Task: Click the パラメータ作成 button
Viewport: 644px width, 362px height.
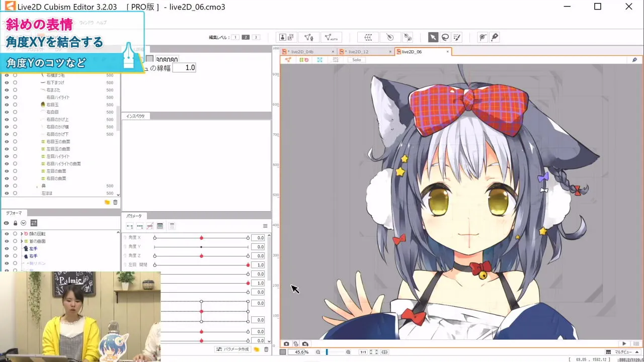Action: coord(234,349)
